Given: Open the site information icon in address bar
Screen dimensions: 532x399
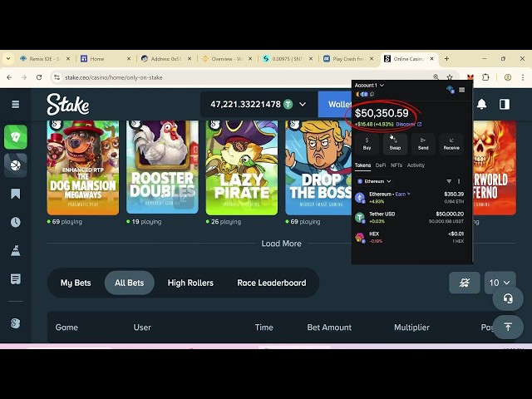Looking at the screenshot, I should (57, 77).
